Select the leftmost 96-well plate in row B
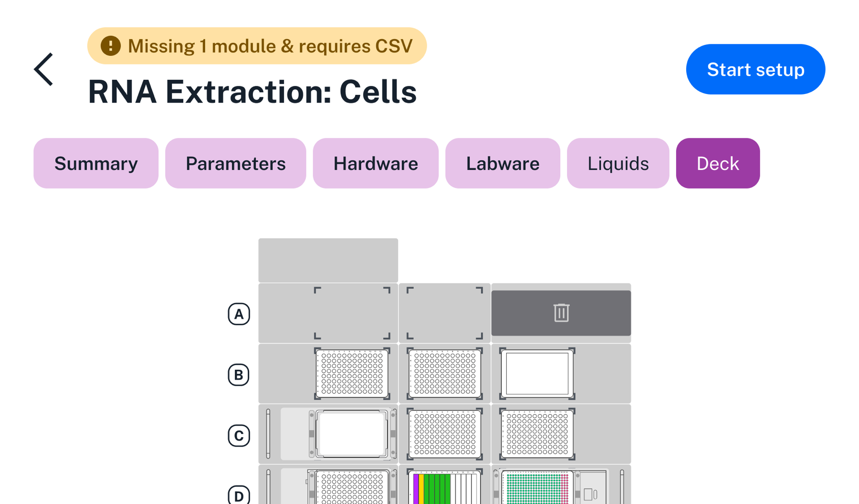Viewport: 859px width, 504px height. [352, 373]
